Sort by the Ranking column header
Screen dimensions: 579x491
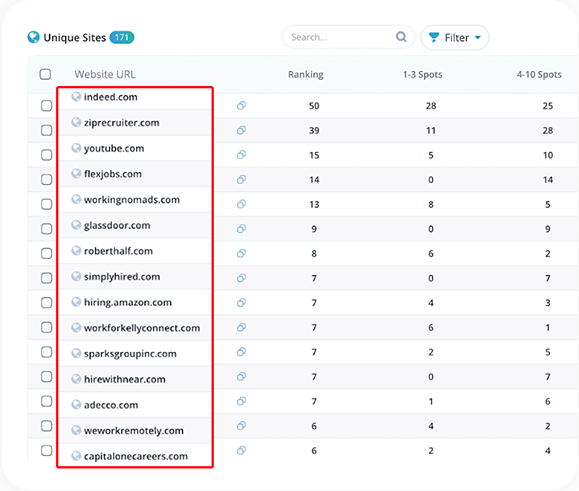306,75
